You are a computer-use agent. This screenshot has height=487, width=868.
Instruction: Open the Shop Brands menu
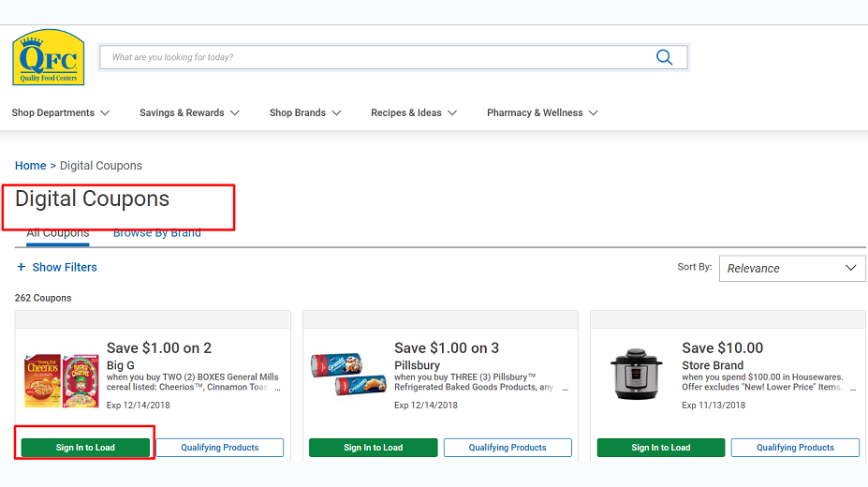[305, 113]
